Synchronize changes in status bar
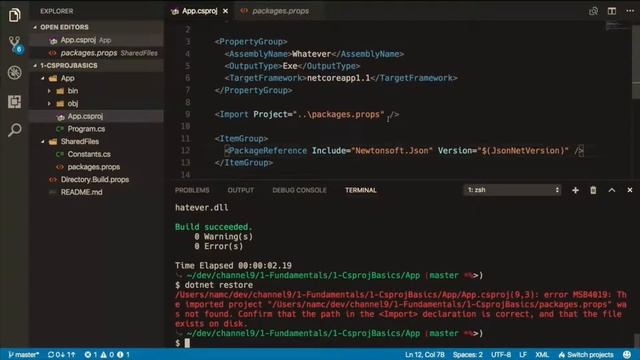 pos(61,354)
